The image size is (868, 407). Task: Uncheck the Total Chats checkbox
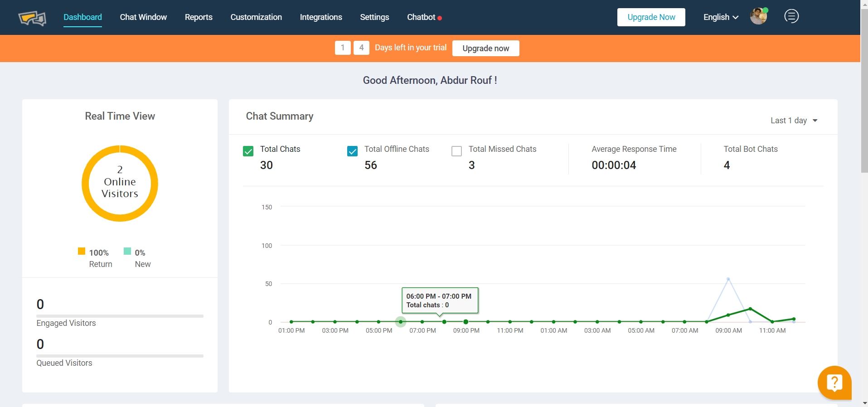coord(248,151)
